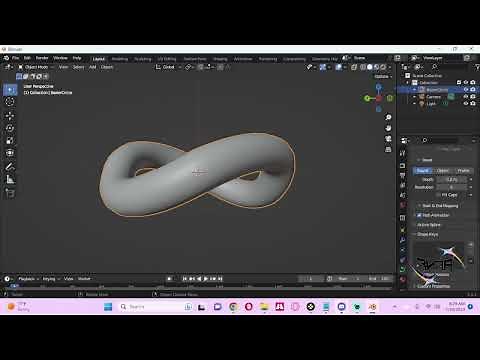The image size is (480, 360).
Task: Open the Render menu
Action: (x=42, y=58)
